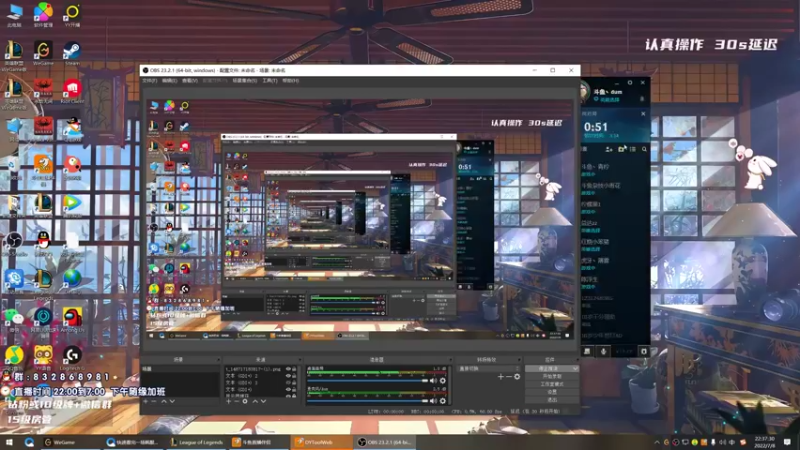The width and height of the screenshot is (800, 450).
Task: Move source down with the arrow under Sources list
Action: 263,402
